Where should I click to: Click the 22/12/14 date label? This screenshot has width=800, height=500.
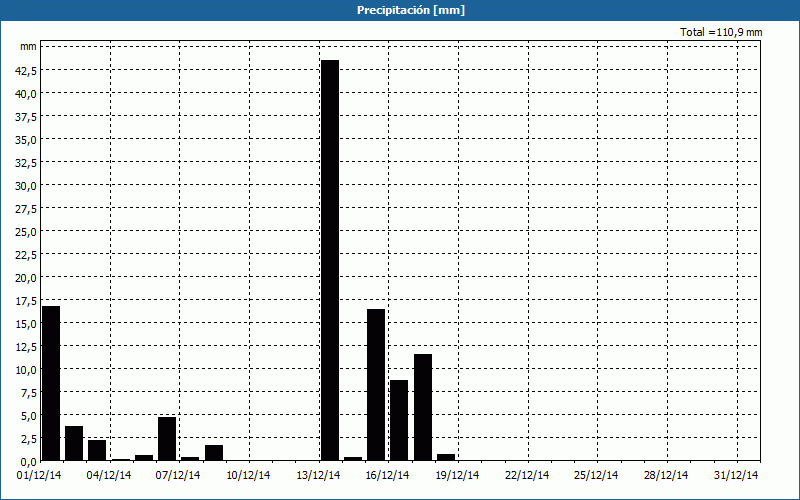coord(527,475)
